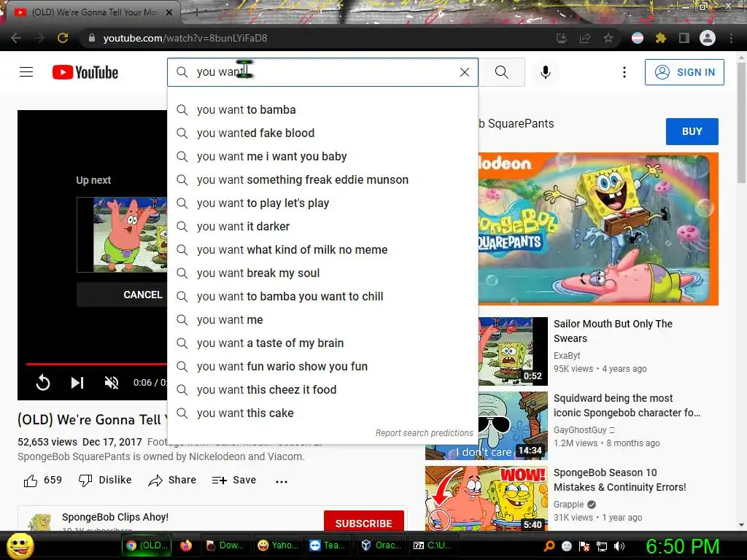
Task: Pick suggestion 'you want this cake'
Action: 322,413
